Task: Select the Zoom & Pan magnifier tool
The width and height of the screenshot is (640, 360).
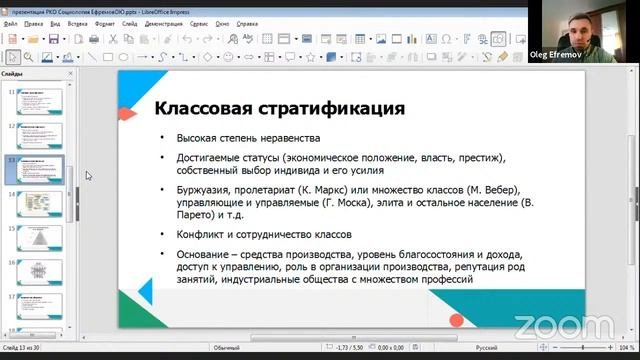Action: point(28,57)
